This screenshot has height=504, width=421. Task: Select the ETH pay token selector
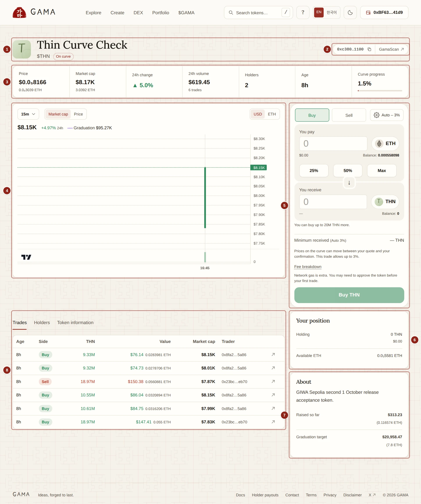[385, 143]
